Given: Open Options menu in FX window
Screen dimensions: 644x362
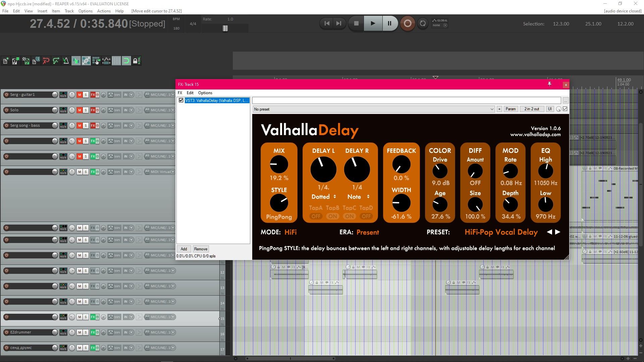Looking at the screenshot, I should [205, 93].
